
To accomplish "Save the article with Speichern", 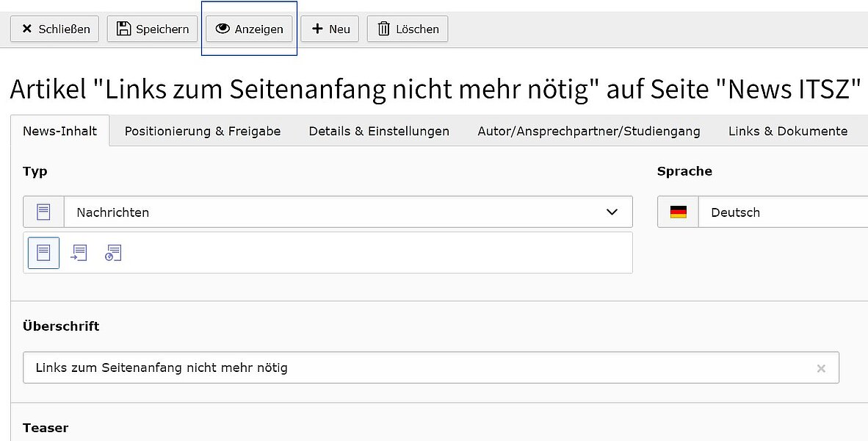I will pyautogui.click(x=153, y=29).
